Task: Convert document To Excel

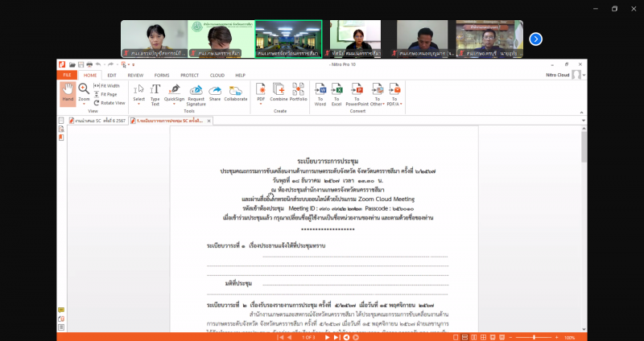Action: pyautogui.click(x=336, y=94)
